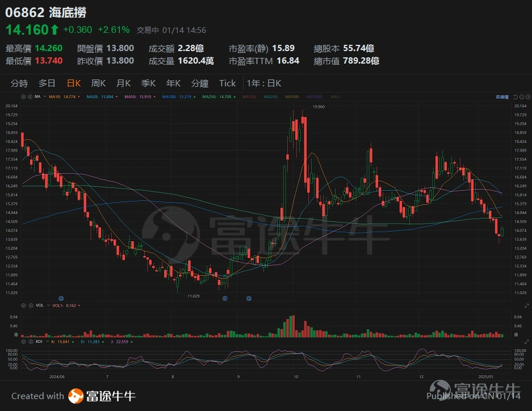Image resolution: width=532 pixels, height=411 pixels.
Task: Click the +2.61% change percentage
Action: (x=114, y=30)
